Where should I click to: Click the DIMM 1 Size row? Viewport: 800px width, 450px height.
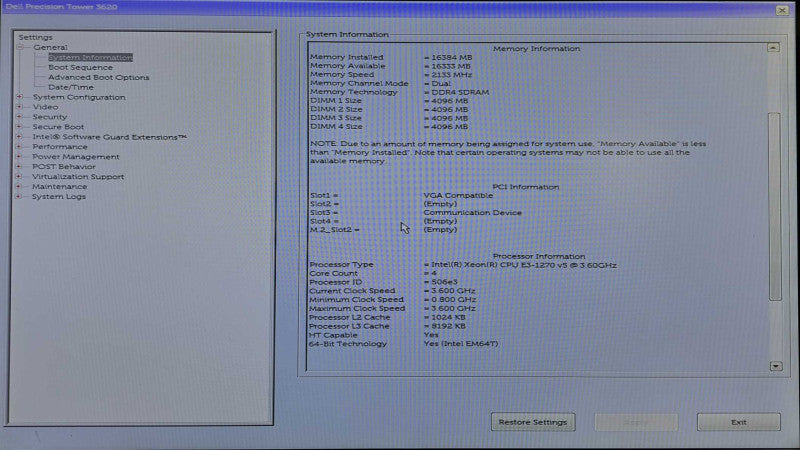pyautogui.click(x=389, y=101)
